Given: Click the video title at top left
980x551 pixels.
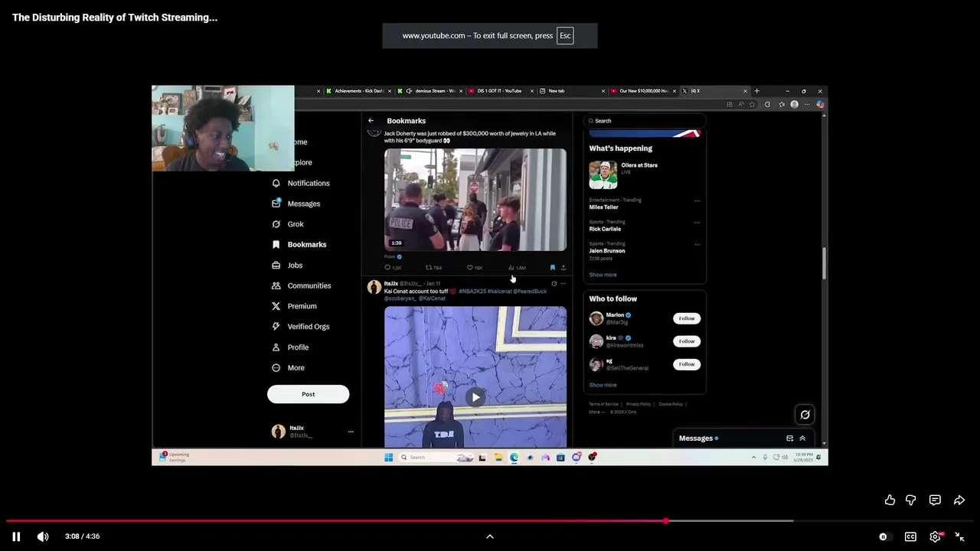Looking at the screenshot, I should click(x=115, y=17).
